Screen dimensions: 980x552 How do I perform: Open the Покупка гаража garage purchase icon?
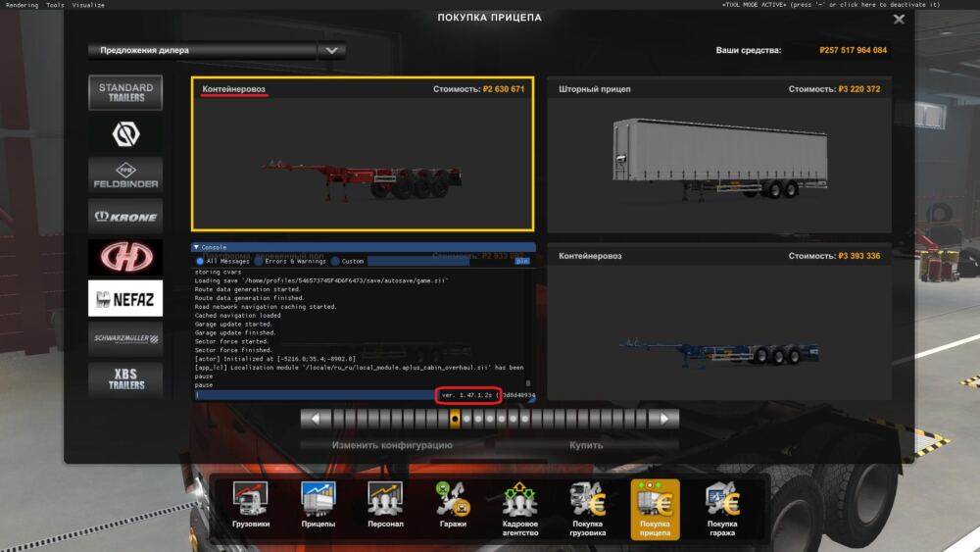[x=722, y=507]
